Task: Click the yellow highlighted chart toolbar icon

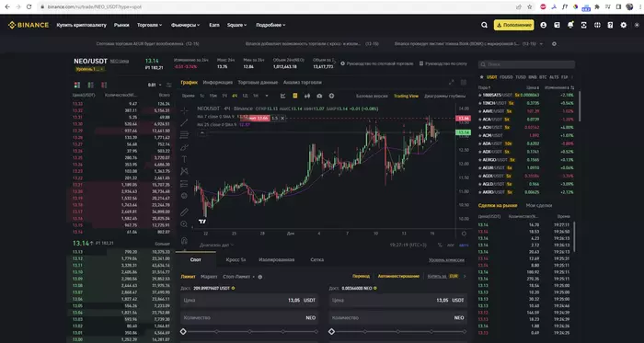Action: click(x=295, y=96)
